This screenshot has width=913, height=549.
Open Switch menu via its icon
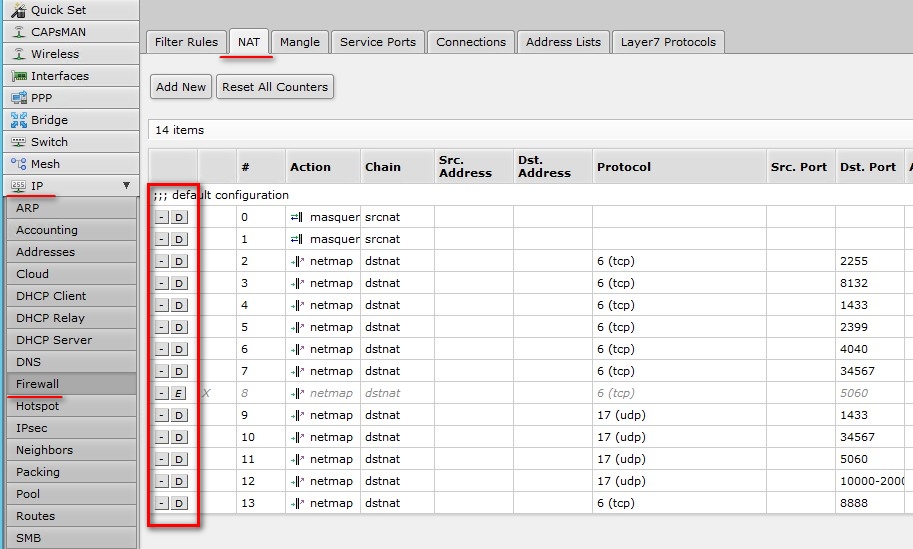coord(19,142)
